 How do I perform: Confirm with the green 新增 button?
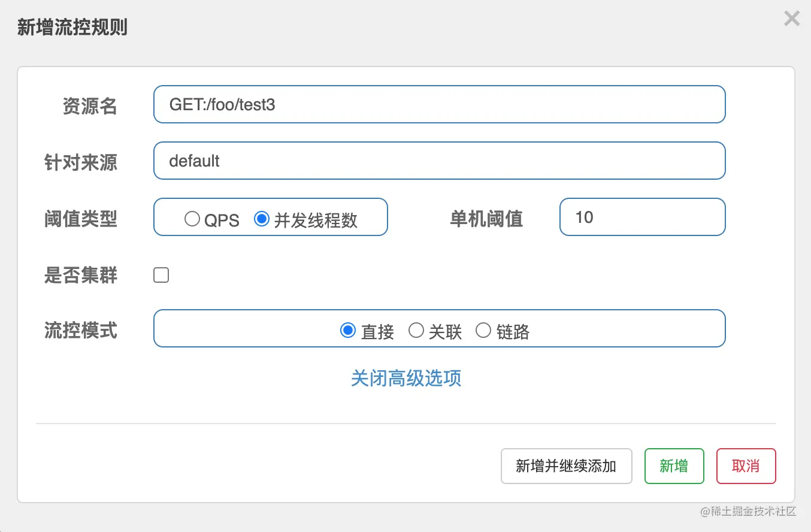(x=674, y=466)
